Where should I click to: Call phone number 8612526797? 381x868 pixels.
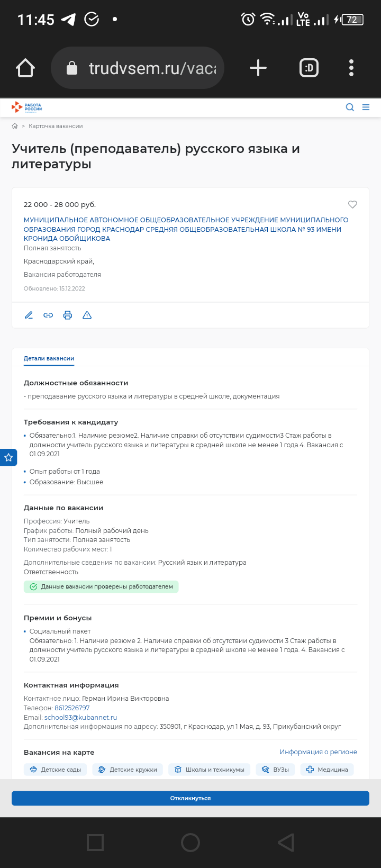click(x=72, y=708)
